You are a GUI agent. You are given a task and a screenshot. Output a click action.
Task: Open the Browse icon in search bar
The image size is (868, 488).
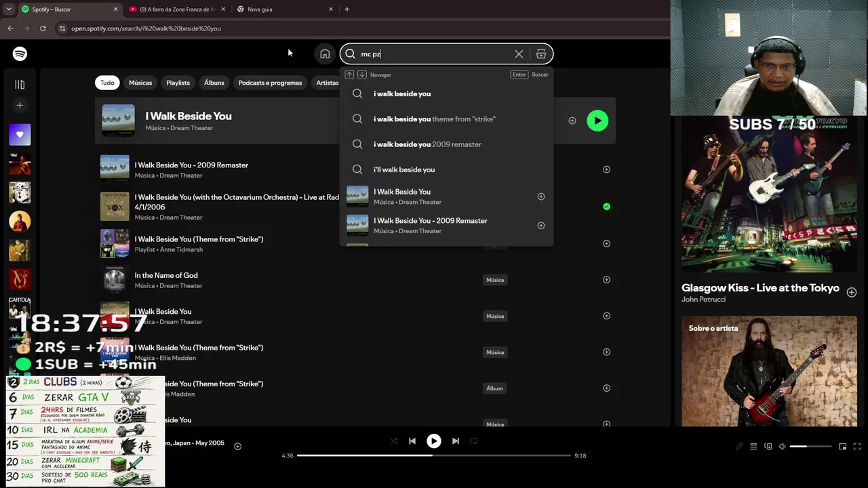pos(541,54)
